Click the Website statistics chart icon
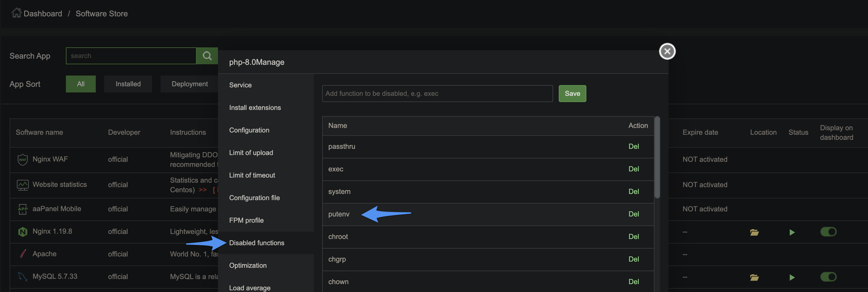Viewport: 868px width, 292px height. tap(23, 185)
